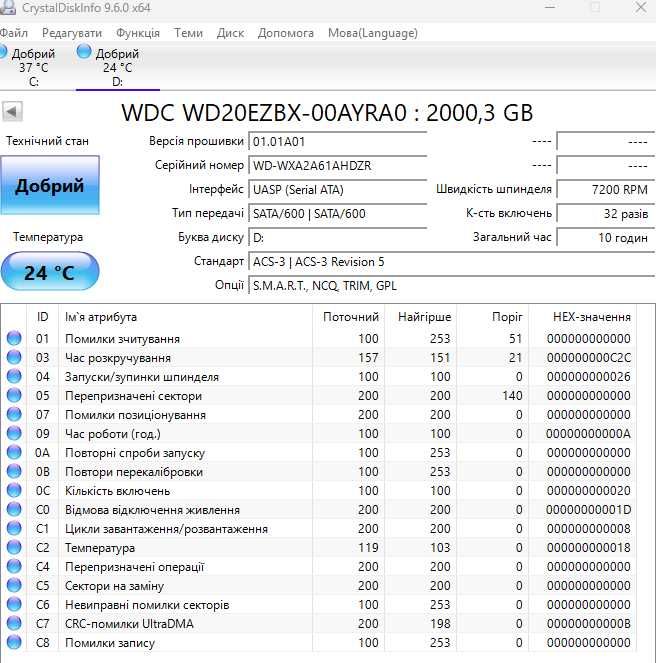Click the spindle speed value 7200 RPM
This screenshot has width=656, height=663.
click(606, 190)
